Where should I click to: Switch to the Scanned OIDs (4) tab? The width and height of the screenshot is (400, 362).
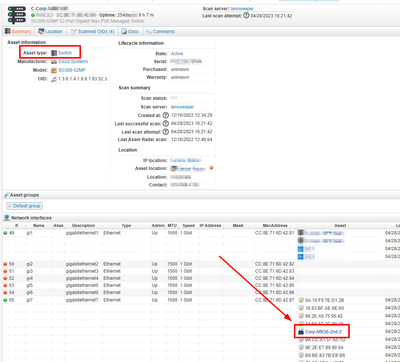[x=93, y=31]
